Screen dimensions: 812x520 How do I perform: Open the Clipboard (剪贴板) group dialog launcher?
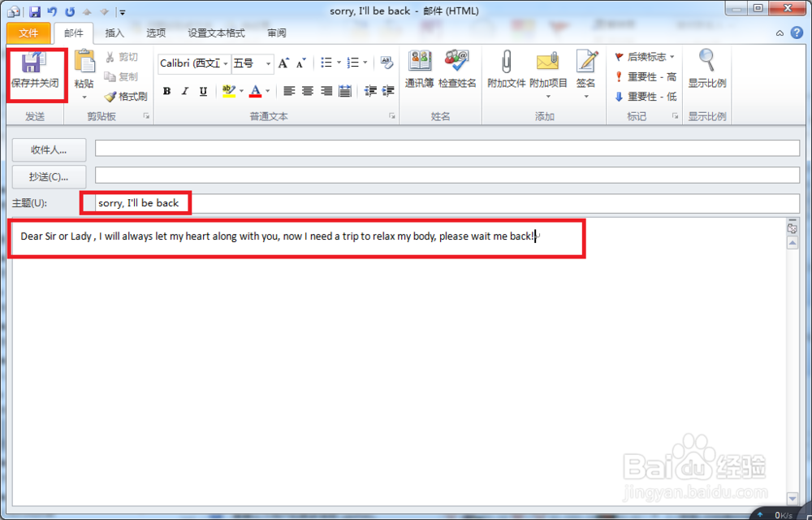146,116
